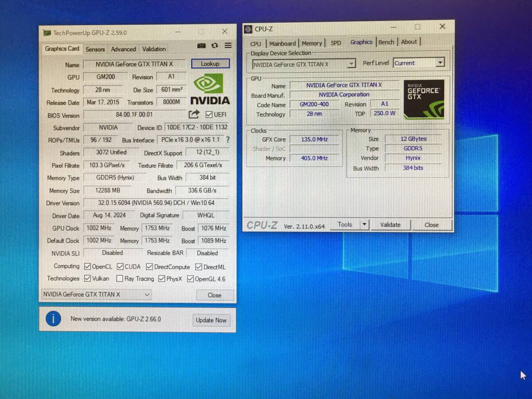
Task: Toggle the DirectCompute checkbox
Action: 150,267
